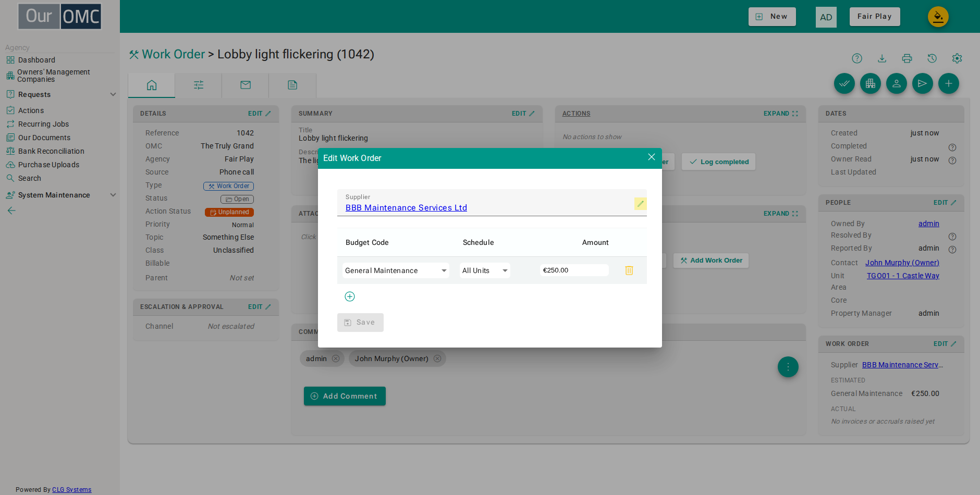Delete the General Maintenance budget row

tap(629, 270)
